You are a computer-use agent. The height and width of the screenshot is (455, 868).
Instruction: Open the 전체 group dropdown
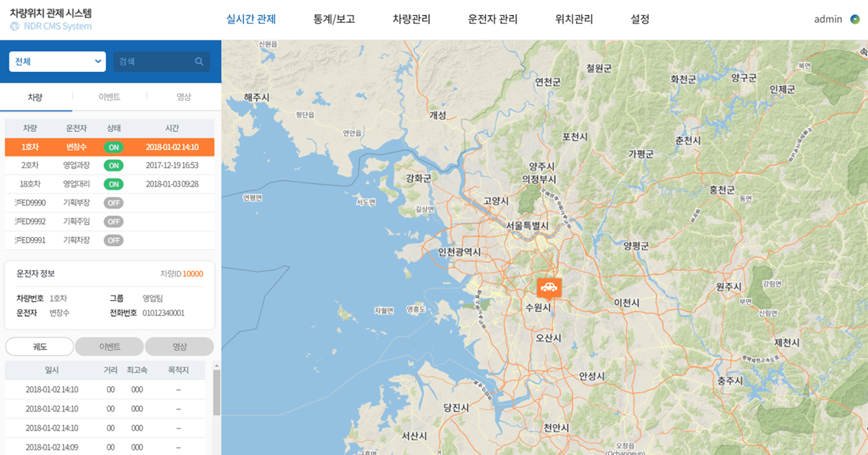58,62
